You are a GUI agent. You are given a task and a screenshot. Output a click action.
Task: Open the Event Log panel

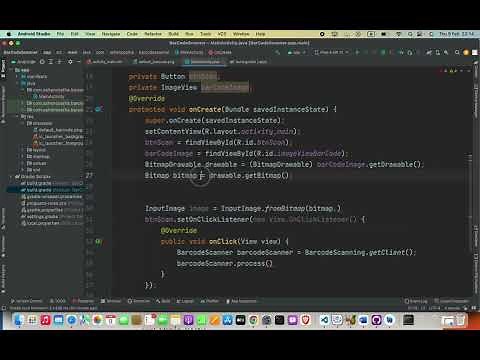(x=416, y=301)
